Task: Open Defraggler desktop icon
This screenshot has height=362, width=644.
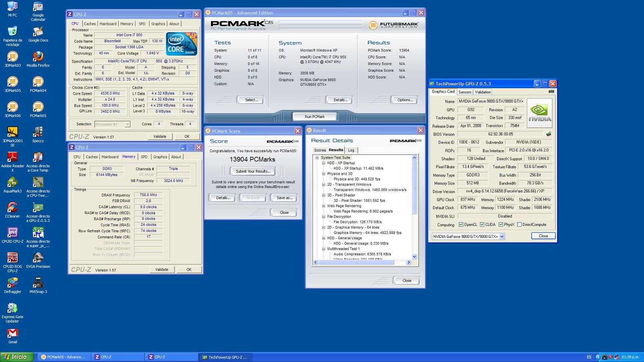Action: click(12, 286)
